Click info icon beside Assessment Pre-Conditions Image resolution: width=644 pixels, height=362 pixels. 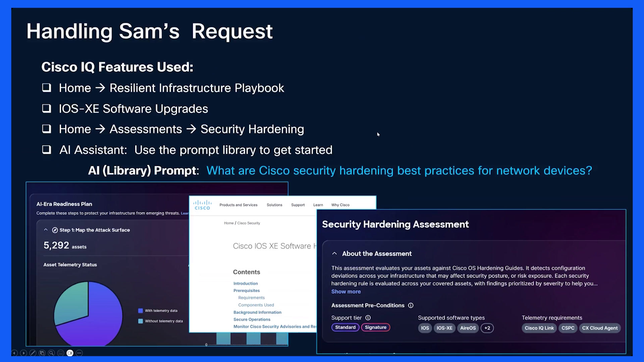tap(411, 305)
